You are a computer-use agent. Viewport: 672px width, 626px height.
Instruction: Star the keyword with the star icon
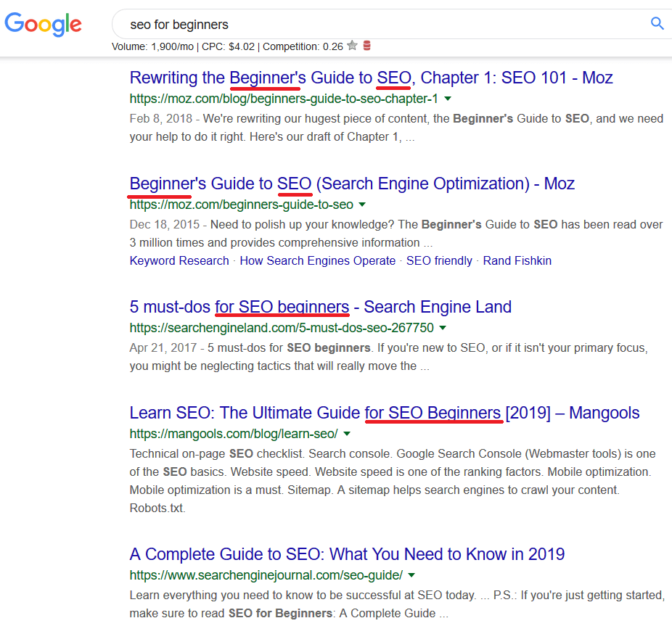[352, 46]
